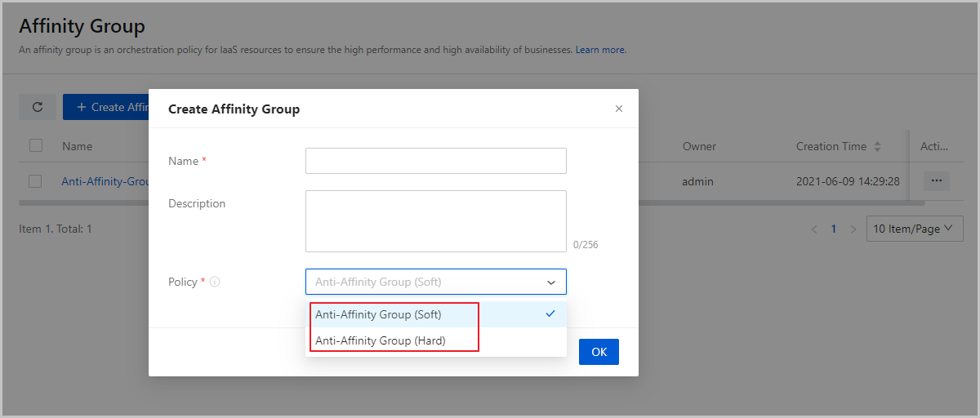Image resolution: width=980 pixels, height=418 pixels.
Task: Open the Anti-Affinity-Group name link
Action: point(106,181)
